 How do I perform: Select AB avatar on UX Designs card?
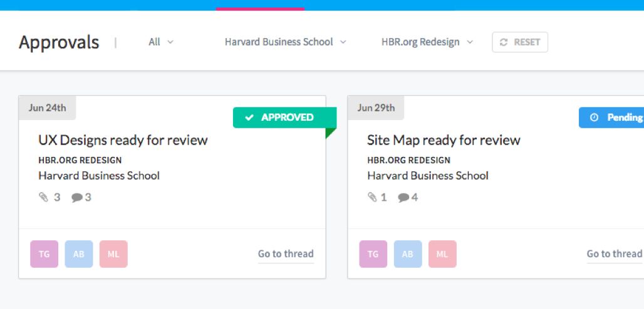pos(79,254)
